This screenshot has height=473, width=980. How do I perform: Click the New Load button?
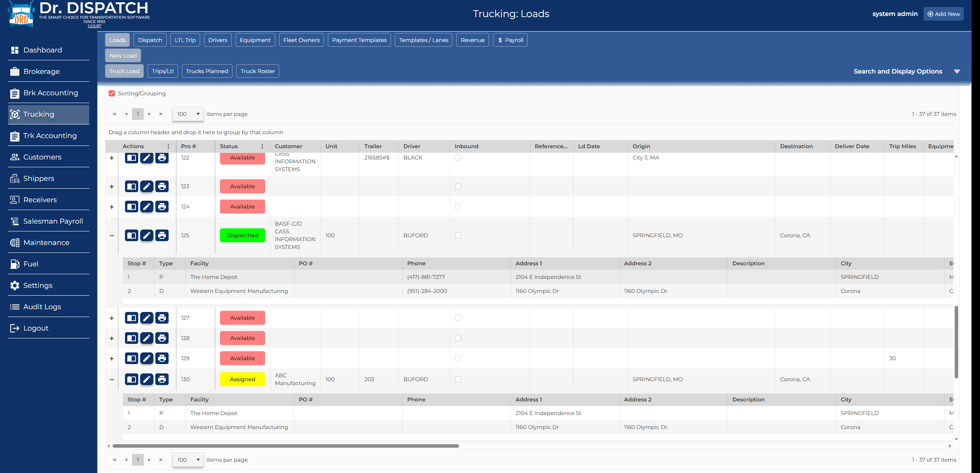(123, 56)
